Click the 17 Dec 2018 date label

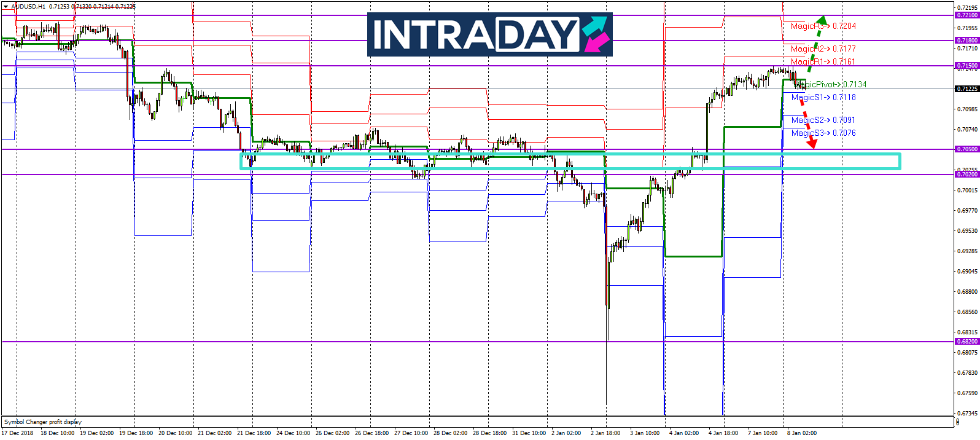[x=17, y=433]
